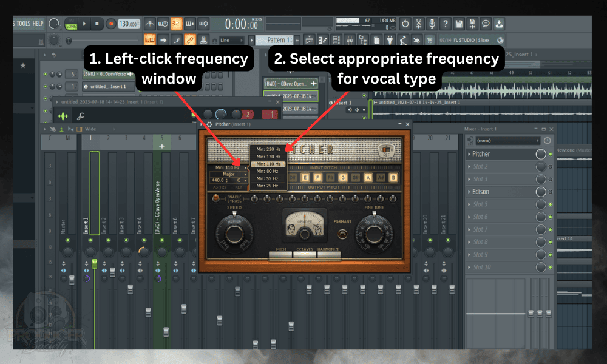
Task: Toggle the metronome icon
Action: (x=150, y=24)
